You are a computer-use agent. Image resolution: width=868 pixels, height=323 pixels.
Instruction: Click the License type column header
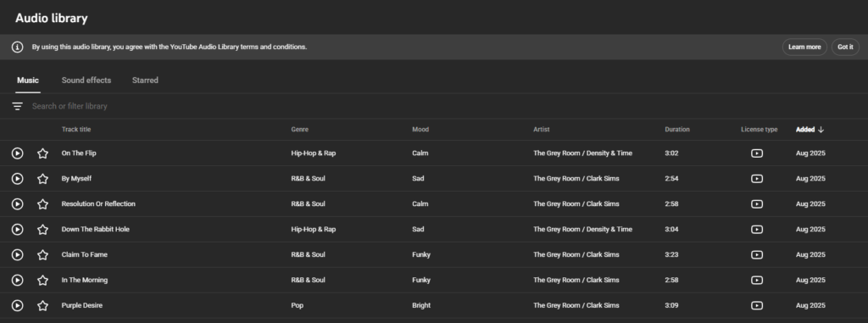(759, 130)
